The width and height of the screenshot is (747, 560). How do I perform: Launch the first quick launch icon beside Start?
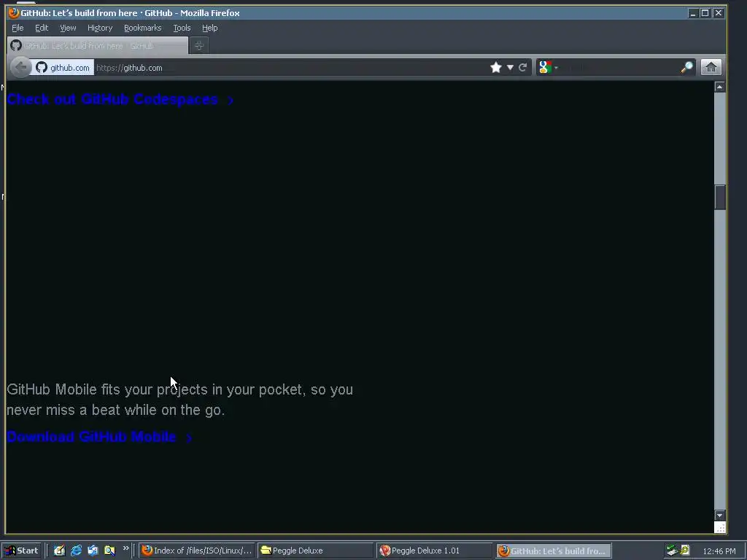coord(59,551)
